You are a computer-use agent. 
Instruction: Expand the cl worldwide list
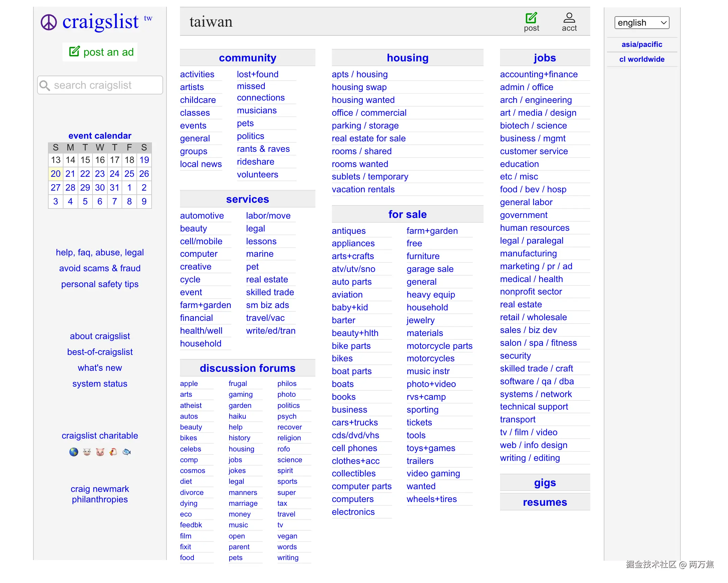(641, 59)
